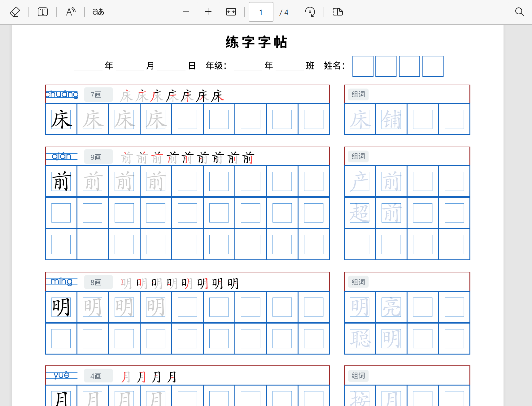Click the 班 label in the header line

click(x=310, y=66)
